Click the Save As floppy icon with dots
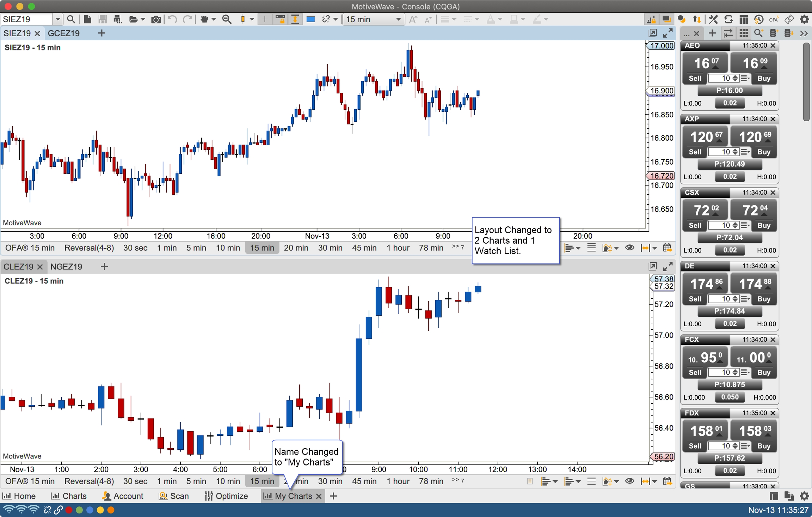 pyautogui.click(x=118, y=19)
